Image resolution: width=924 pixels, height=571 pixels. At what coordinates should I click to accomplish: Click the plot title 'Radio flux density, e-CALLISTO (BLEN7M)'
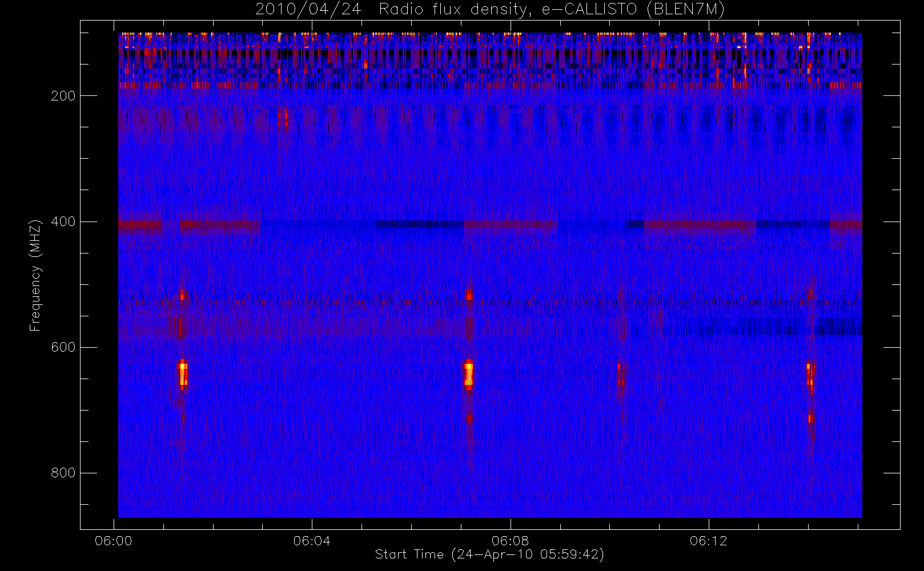click(552, 10)
